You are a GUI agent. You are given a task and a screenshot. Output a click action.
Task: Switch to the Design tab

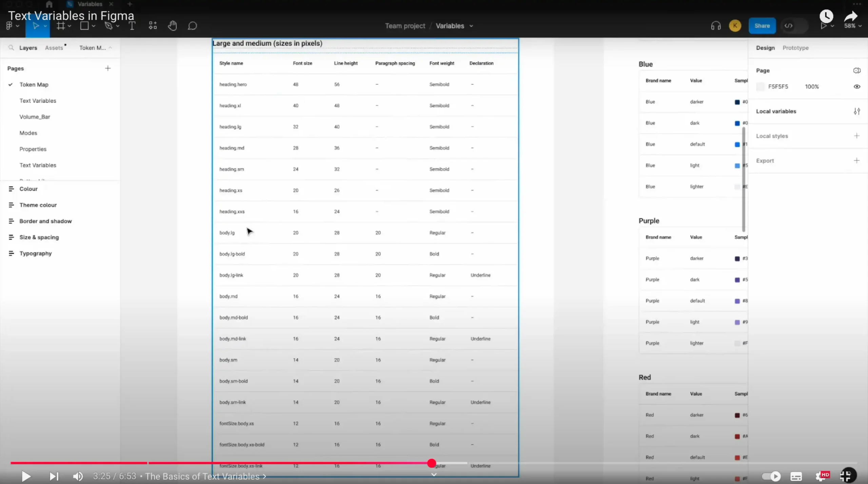tap(765, 48)
